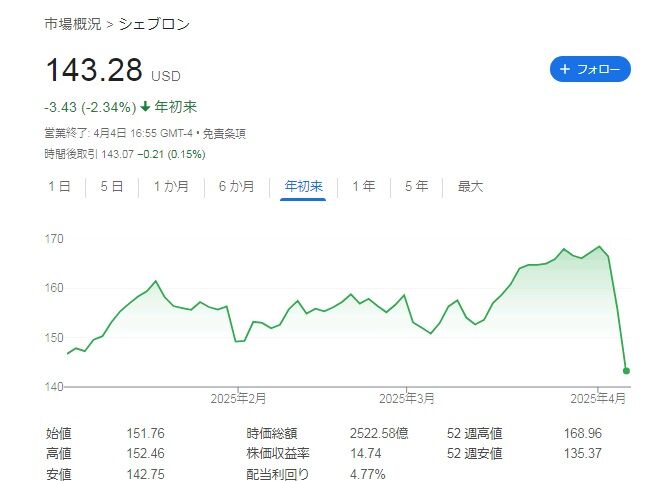Click the 52週安値 value 135.37

[x=583, y=453]
